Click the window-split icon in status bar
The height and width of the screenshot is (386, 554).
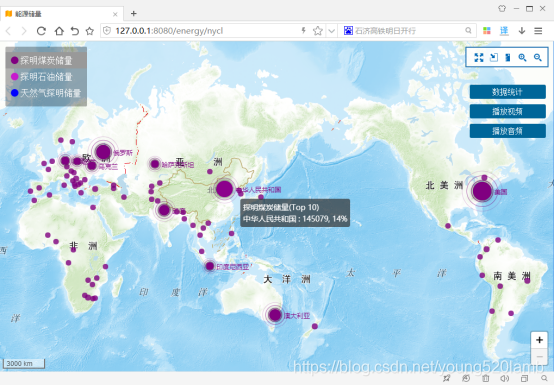(524, 378)
